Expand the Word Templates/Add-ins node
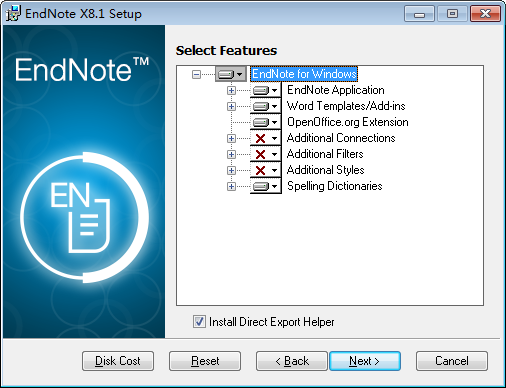Viewport: 506px width, 388px height. click(x=231, y=106)
